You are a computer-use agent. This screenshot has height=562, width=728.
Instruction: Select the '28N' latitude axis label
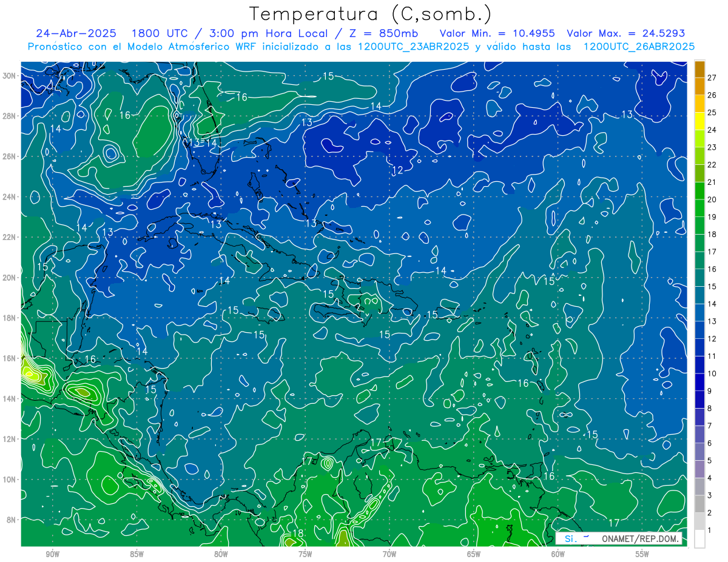coord(9,116)
